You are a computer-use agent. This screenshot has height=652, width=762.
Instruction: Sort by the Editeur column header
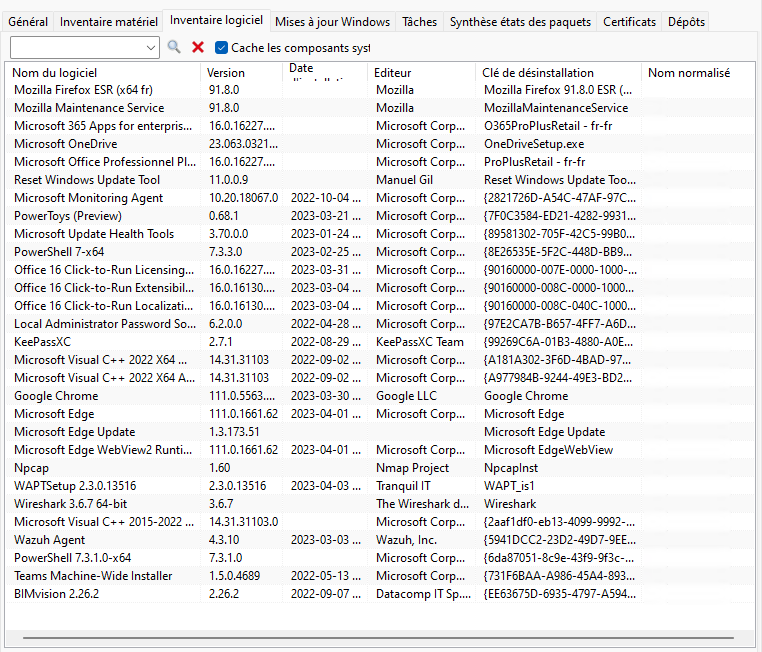tap(421, 72)
